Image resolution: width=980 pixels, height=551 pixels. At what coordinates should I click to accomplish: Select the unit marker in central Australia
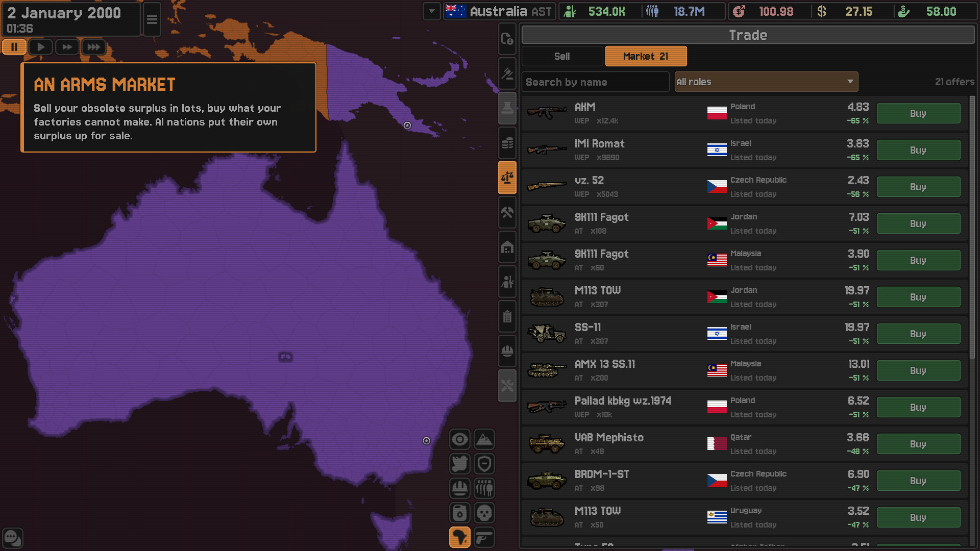285,357
